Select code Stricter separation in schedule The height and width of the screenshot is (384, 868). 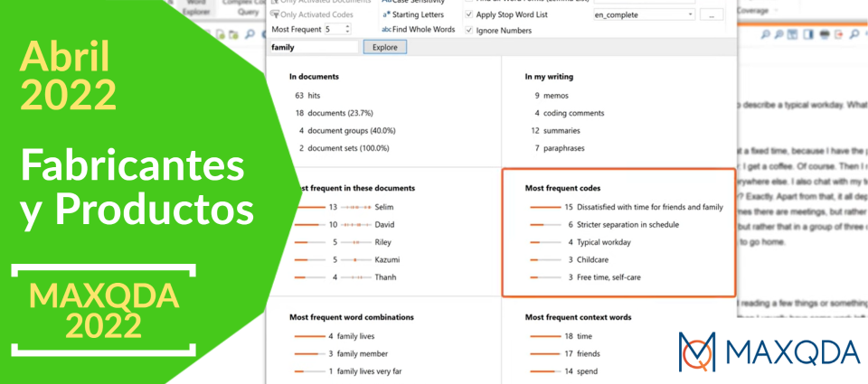[x=604, y=225]
